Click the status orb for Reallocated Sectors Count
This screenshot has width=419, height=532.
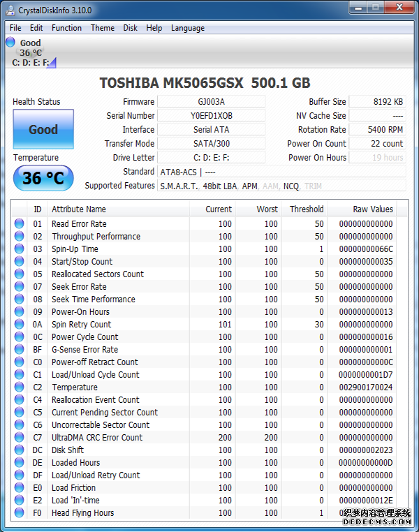20,274
